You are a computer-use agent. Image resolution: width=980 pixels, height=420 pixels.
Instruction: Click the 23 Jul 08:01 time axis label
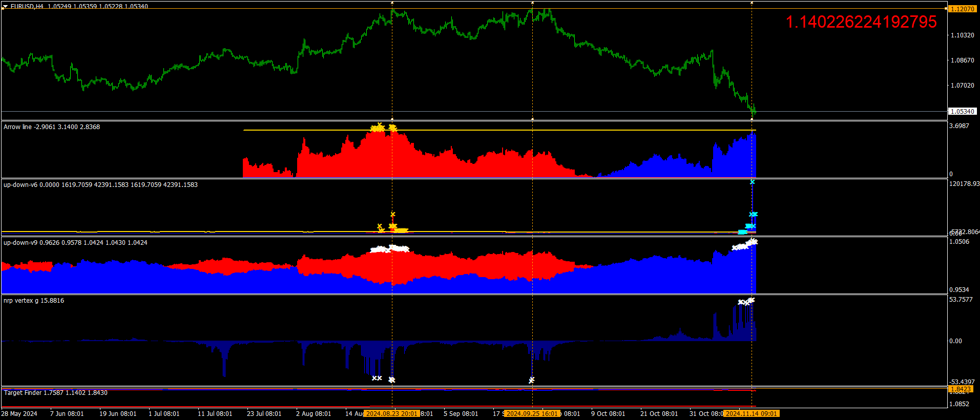pyautogui.click(x=264, y=413)
